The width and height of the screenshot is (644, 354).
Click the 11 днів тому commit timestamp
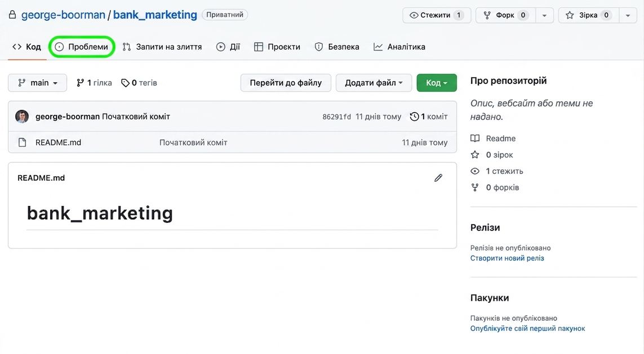[378, 116]
